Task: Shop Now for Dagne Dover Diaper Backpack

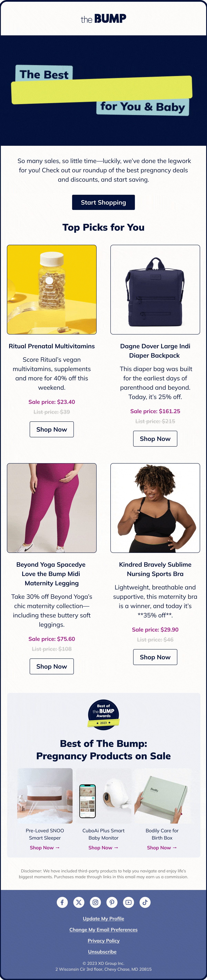Action: click(x=155, y=439)
